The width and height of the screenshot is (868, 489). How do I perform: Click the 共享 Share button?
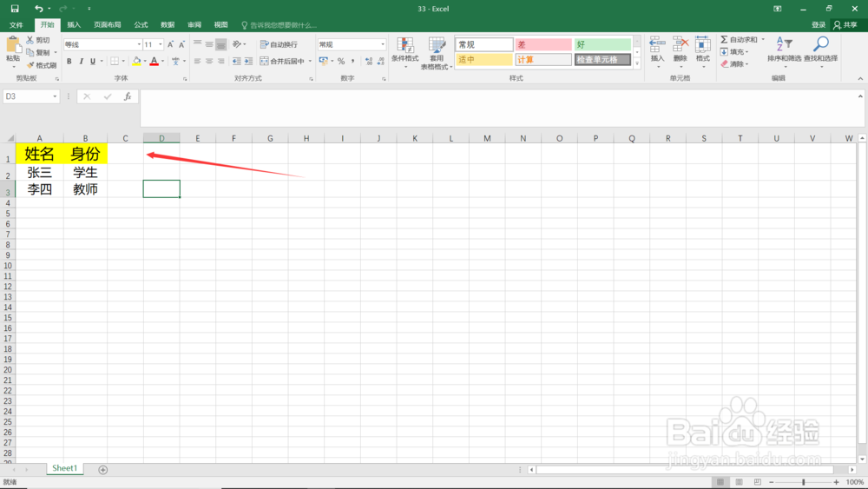pos(845,25)
